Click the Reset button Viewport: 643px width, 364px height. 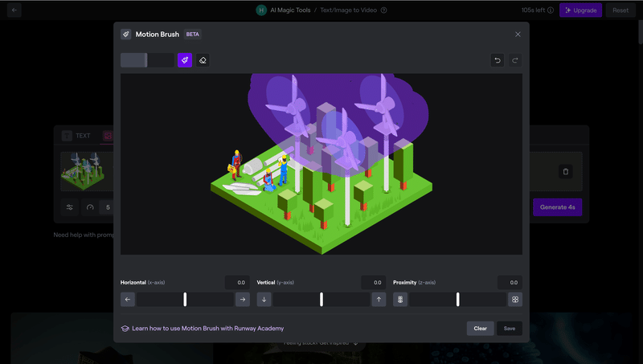click(x=620, y=10)
